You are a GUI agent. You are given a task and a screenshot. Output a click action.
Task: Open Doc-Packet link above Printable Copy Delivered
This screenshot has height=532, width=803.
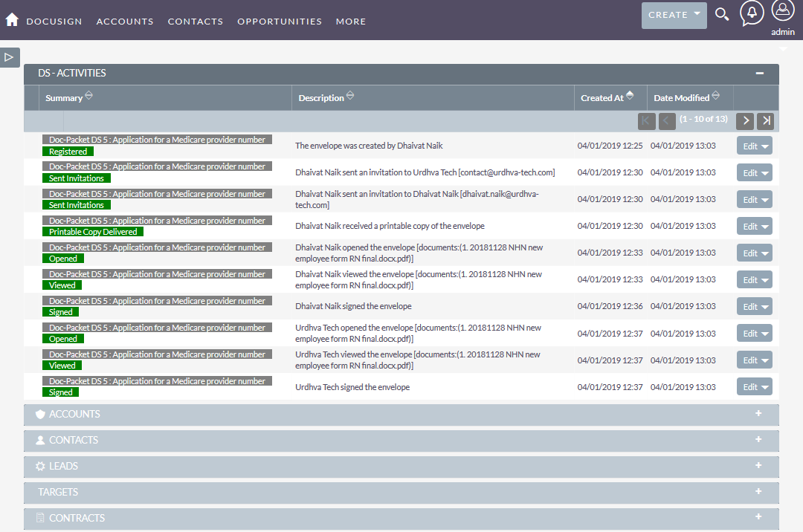(x=157, y=221)
